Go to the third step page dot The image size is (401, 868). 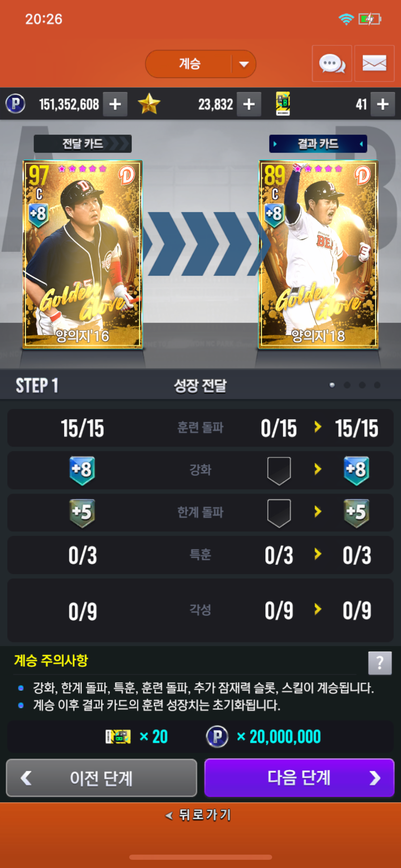pyautogui.click(x=362, y=385)
